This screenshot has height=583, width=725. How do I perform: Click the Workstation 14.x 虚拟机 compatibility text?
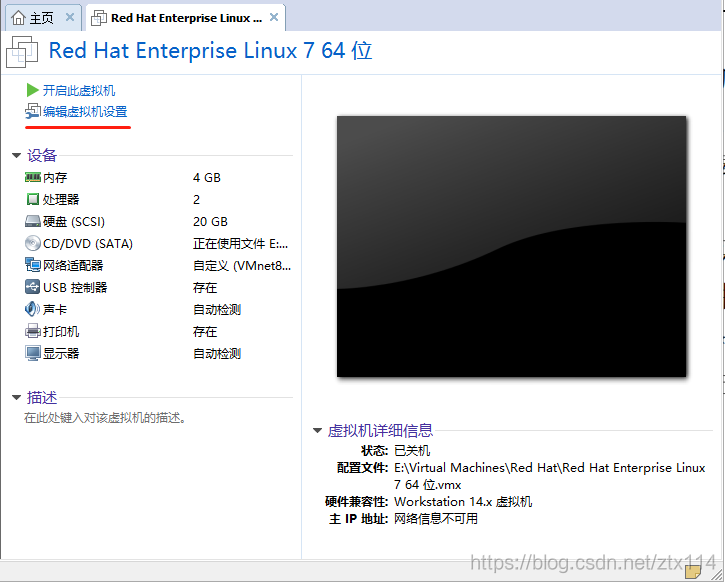[463, 502]
